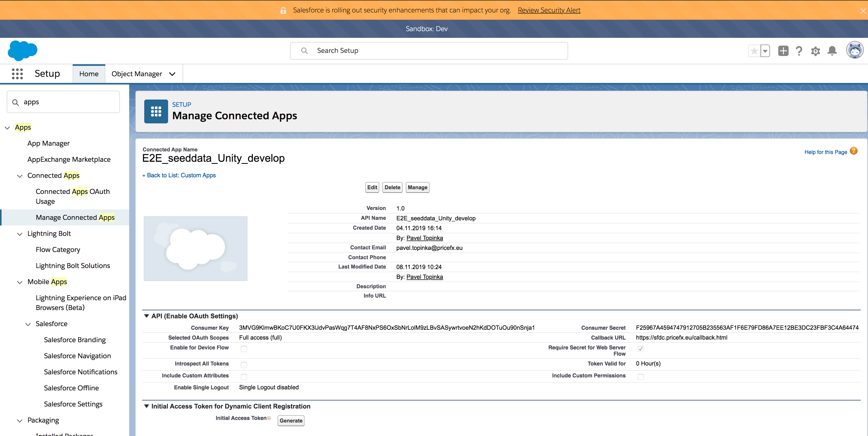Open the Help question mark icon

click(799, 51)
